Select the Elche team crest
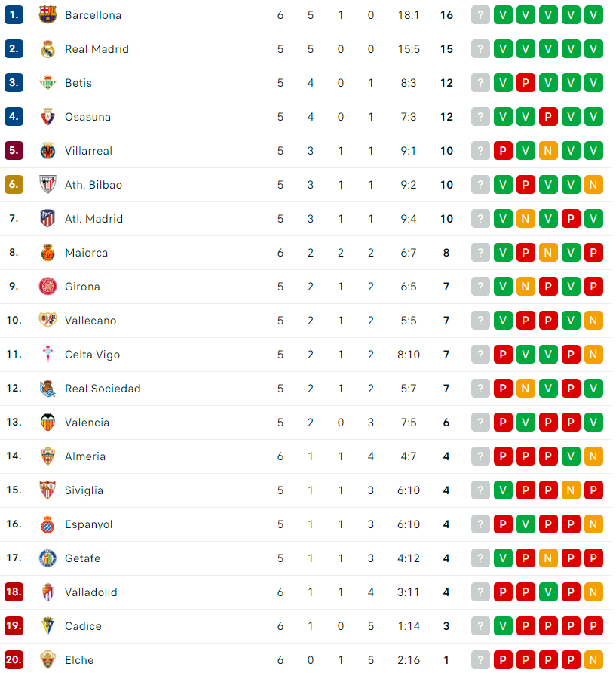Viewport: 616px width, 673px height. (48, 659)
